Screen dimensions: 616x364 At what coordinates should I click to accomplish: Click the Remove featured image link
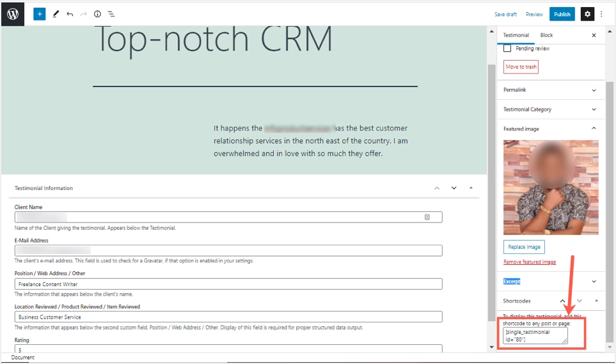pyautogui.click(x=530, y=262)
